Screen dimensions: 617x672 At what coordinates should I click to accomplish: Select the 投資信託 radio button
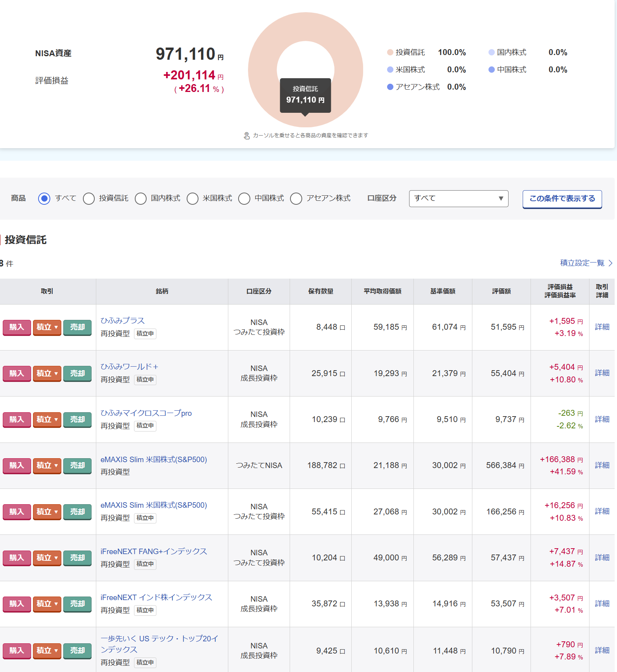(89, 199)
